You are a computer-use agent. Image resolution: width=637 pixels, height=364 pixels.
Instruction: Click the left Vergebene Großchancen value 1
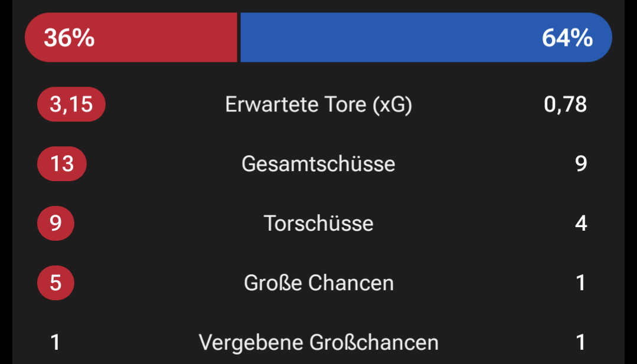(x=55, y=342)
